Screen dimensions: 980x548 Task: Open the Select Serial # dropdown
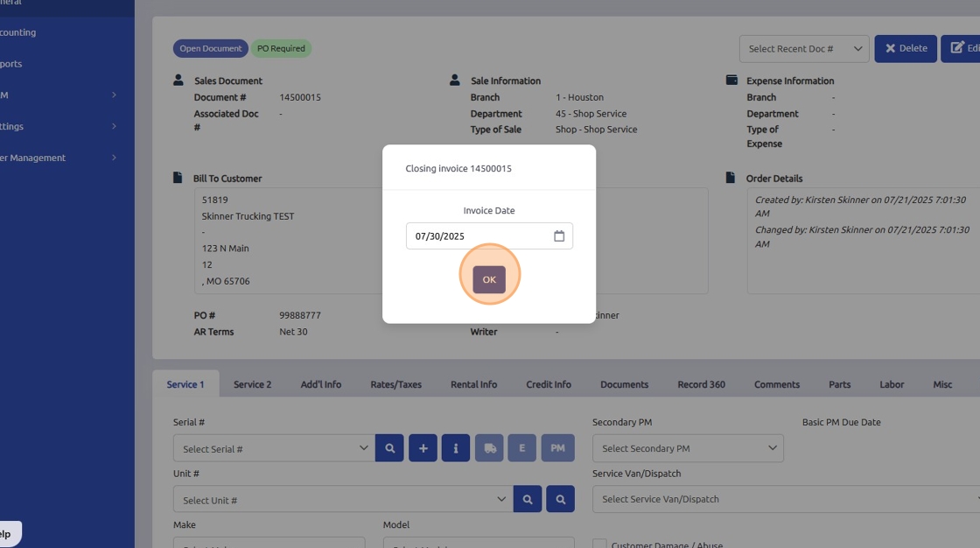tap(273, 448)
